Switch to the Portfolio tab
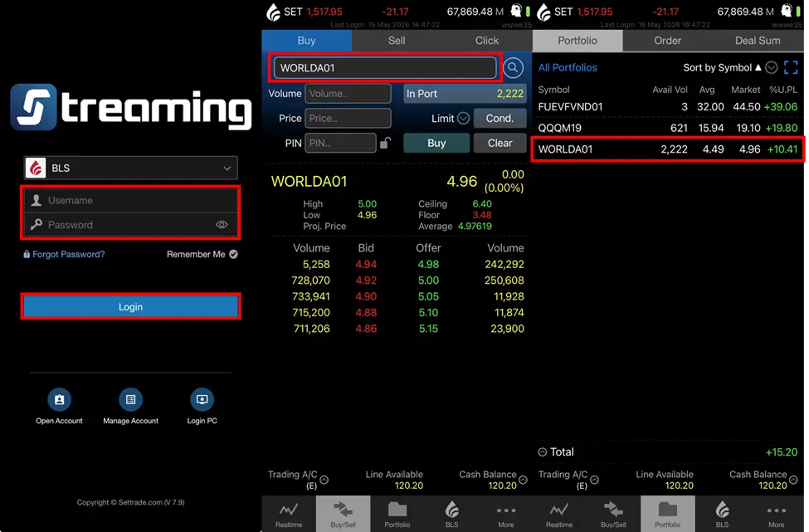 tap(578, 40)
